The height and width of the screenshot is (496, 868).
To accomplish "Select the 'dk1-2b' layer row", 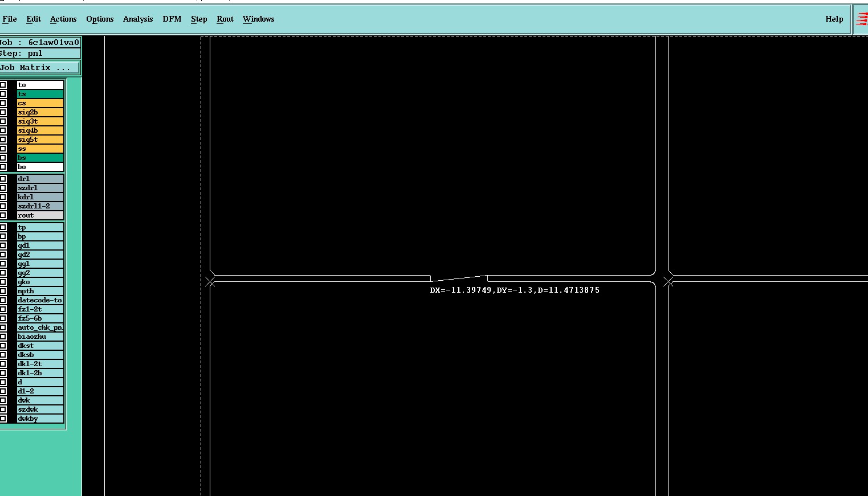I will (40, 373).
